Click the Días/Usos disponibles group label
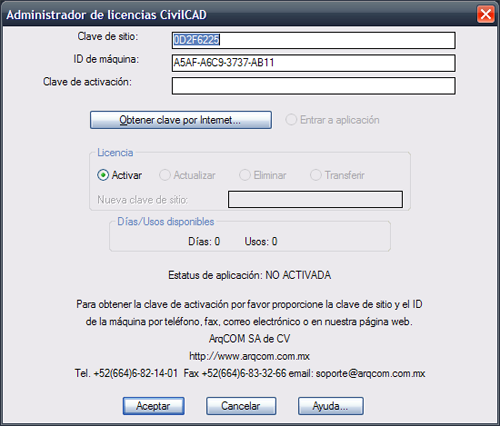 click(x=166, y=222)
